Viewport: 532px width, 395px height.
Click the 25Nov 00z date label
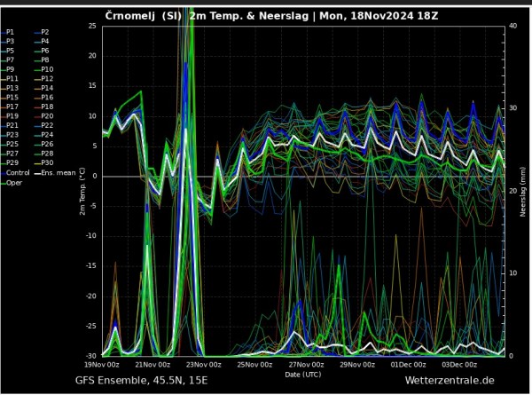coord(254,365)
